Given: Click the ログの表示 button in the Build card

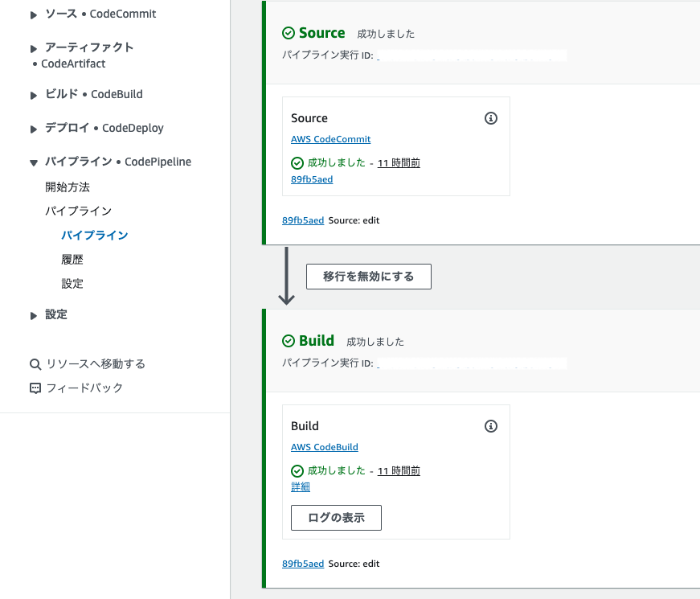Looking at the screenshot, I should click(336, 518).
